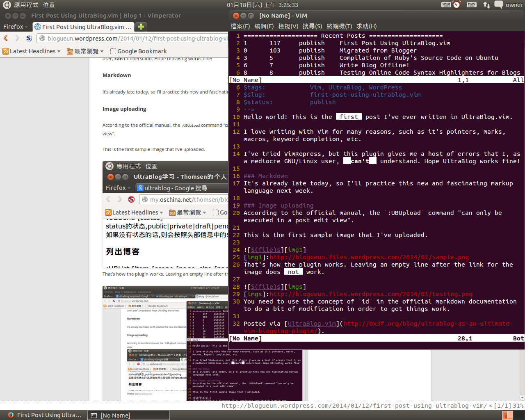Screen dimensions: 525x420
Task: Go back with the Firefox back arrow
Action: 6,38
